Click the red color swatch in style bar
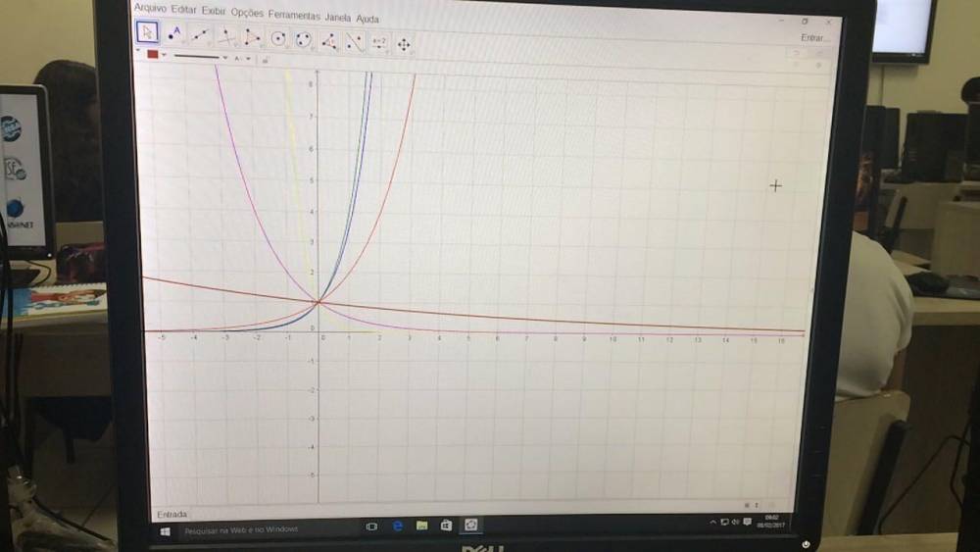This screenshot has height=552, width=980. pyautogui.click(x=153, y=55)
